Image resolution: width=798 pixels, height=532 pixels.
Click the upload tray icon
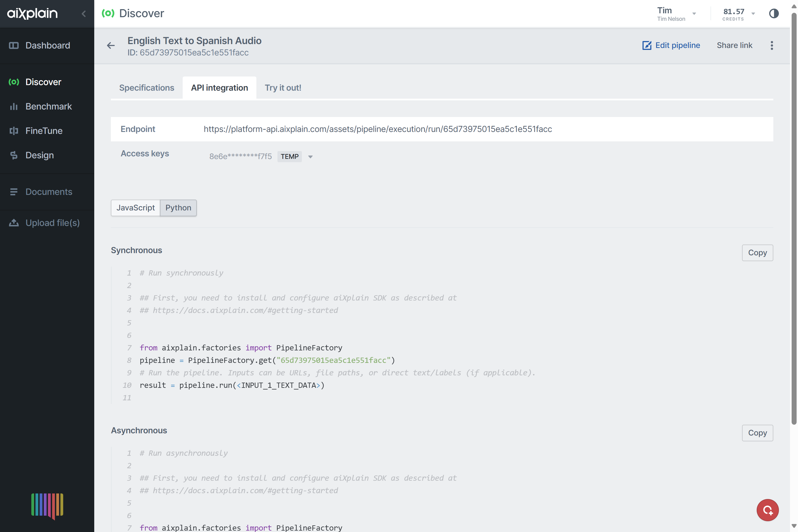14,223
